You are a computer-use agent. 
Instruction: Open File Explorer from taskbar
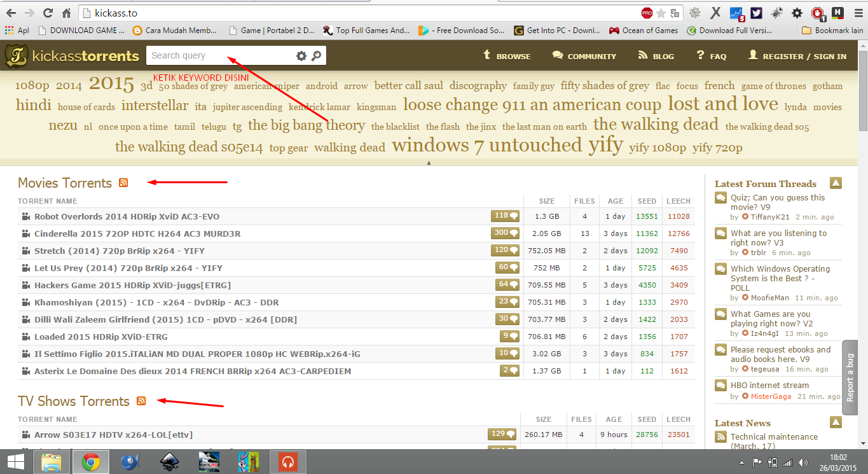pos(52,462)
